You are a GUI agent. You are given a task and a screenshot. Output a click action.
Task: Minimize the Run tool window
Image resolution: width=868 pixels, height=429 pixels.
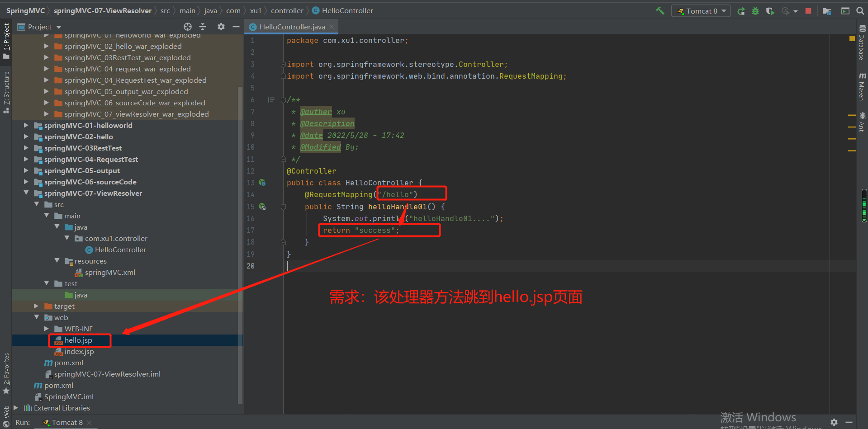[x=849, y=422]
